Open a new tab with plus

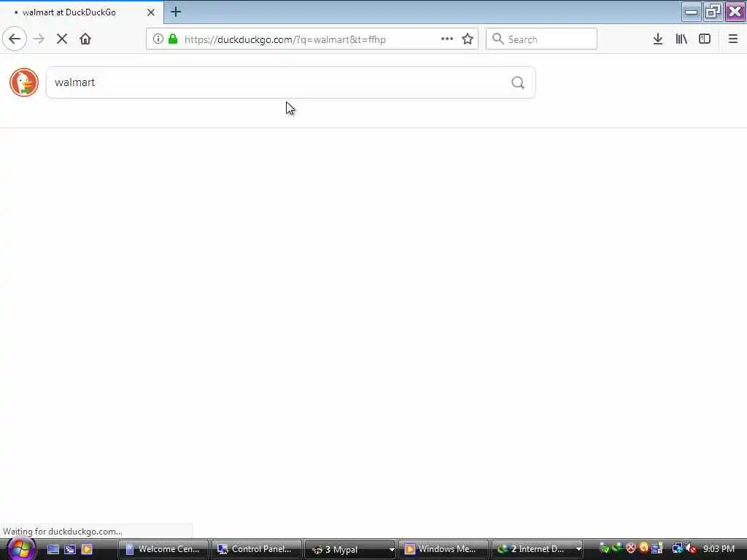(176, 12)
